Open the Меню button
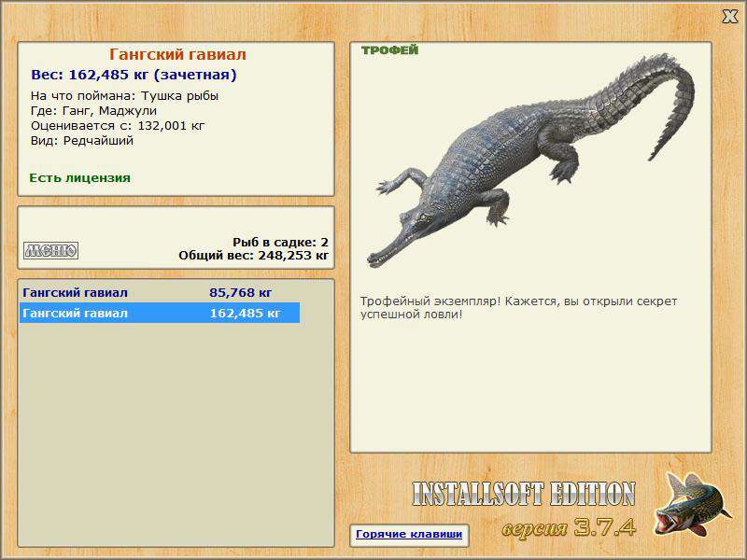 pos(51,250)
